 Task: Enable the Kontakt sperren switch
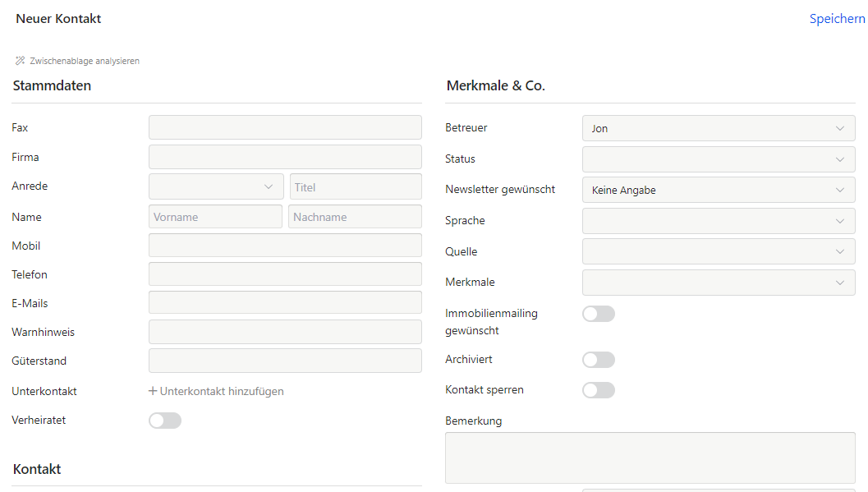599,390
